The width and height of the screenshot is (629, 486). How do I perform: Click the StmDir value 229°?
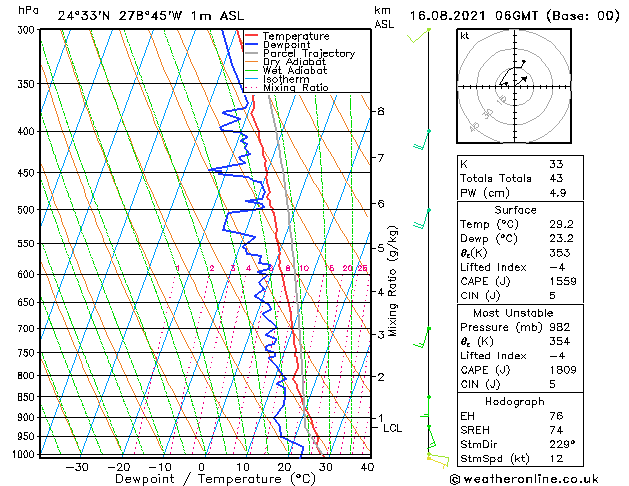(x=562, y=444)
